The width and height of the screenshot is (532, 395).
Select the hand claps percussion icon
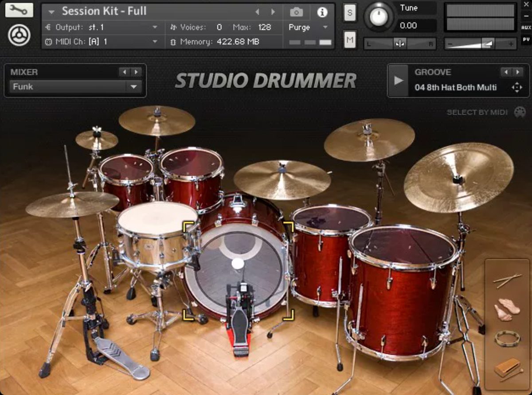(x=507, y=310)
